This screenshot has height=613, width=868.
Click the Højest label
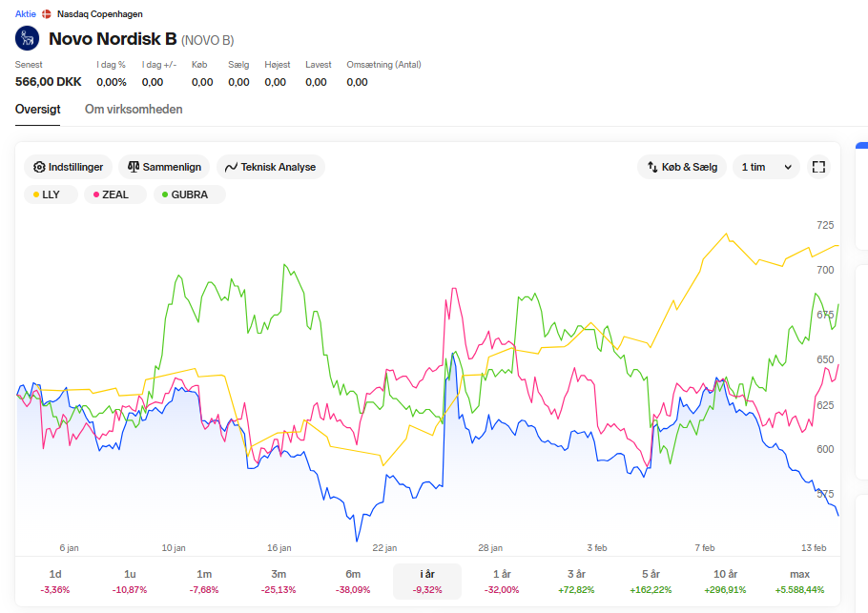point(278,65)
